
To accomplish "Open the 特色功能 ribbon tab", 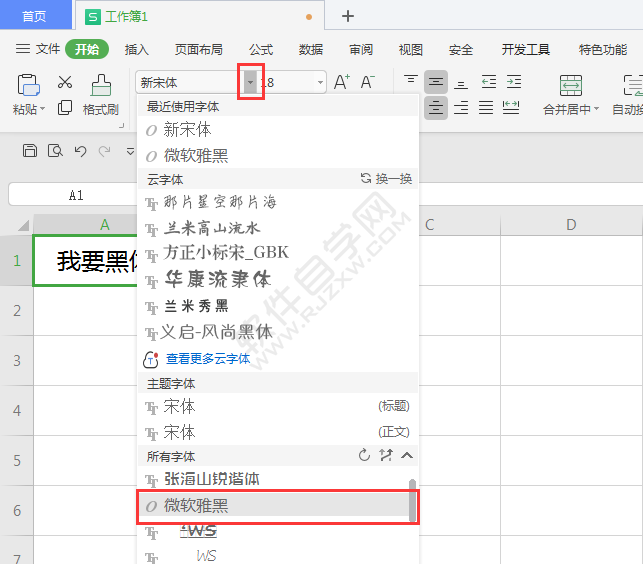I will [603, 50].
